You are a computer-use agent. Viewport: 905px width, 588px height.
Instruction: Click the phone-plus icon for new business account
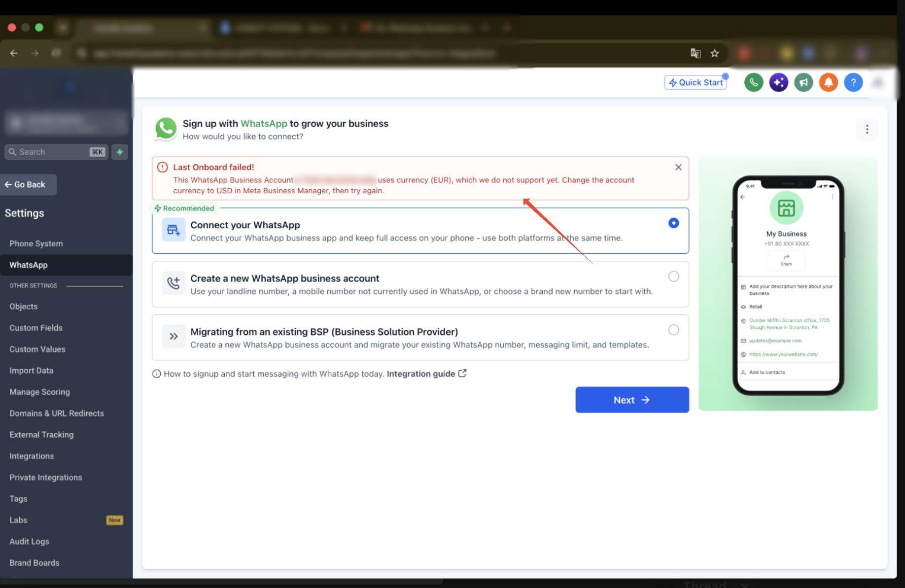click(x=174, y=283)
